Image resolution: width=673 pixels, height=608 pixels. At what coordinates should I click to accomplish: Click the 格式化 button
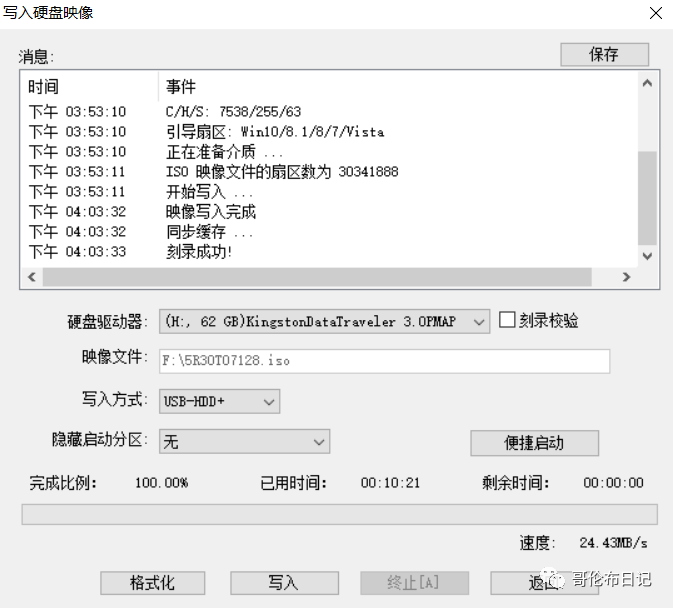coord(152,583)
